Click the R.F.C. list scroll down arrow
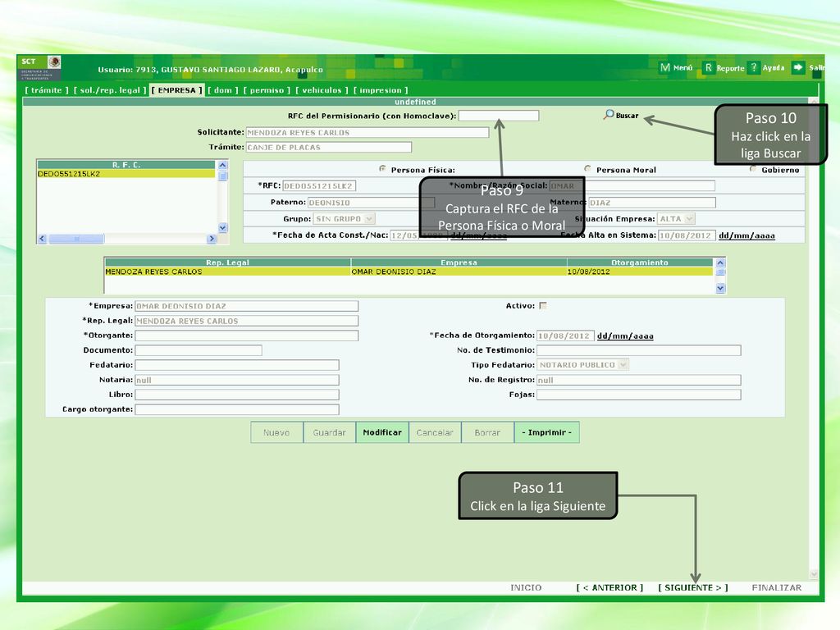840x630 pixels. [x=223, y=227]
